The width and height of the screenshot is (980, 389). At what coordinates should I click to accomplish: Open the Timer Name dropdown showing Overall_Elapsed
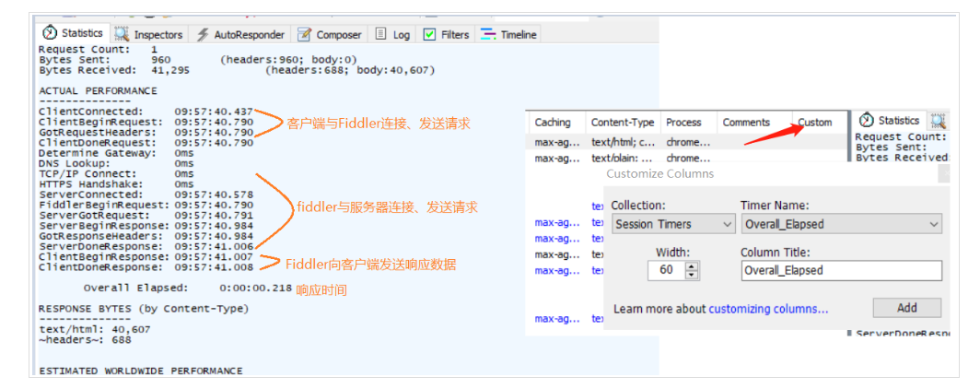coord(841,224)
